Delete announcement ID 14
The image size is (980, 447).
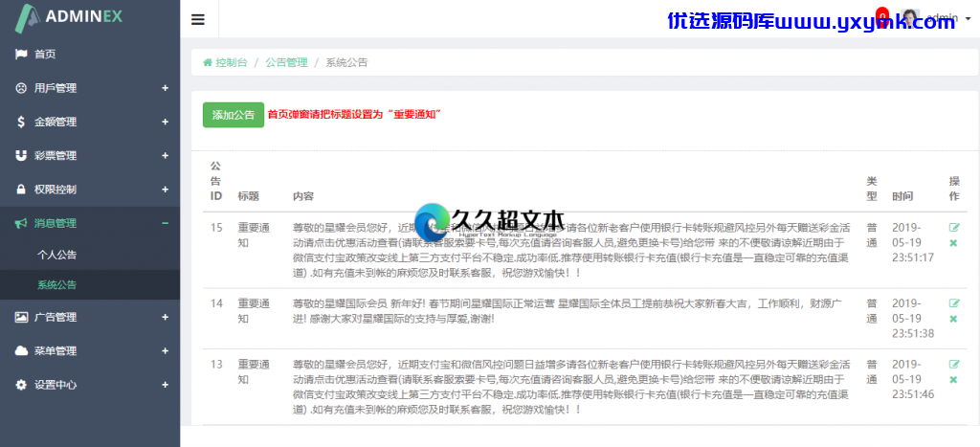(x=953, y=319)
